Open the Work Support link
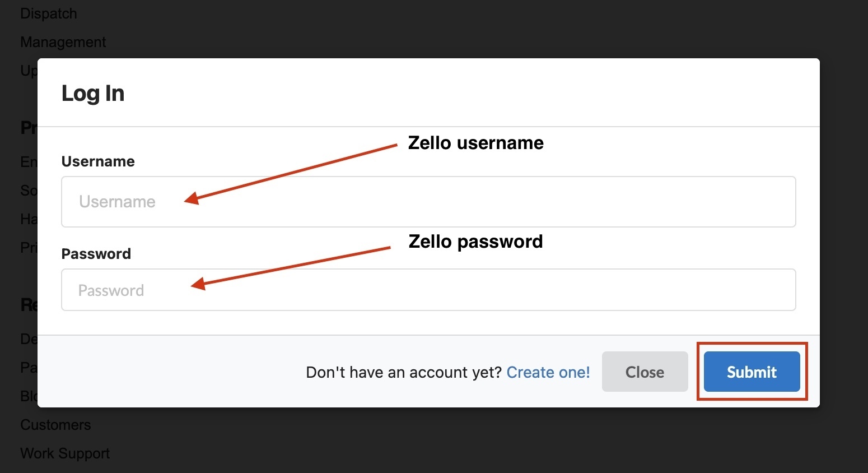 (x=65, y=453)
